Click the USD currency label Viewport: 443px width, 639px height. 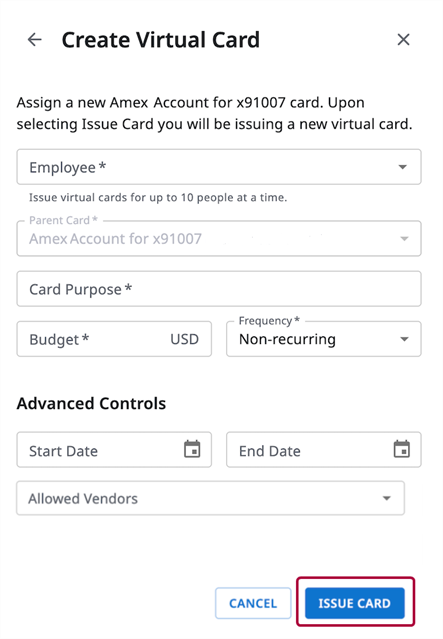[184, 339]
